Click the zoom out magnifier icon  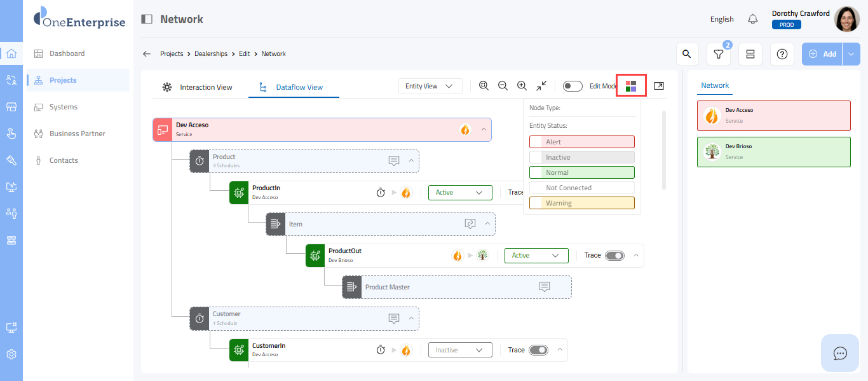click(503, 86)
